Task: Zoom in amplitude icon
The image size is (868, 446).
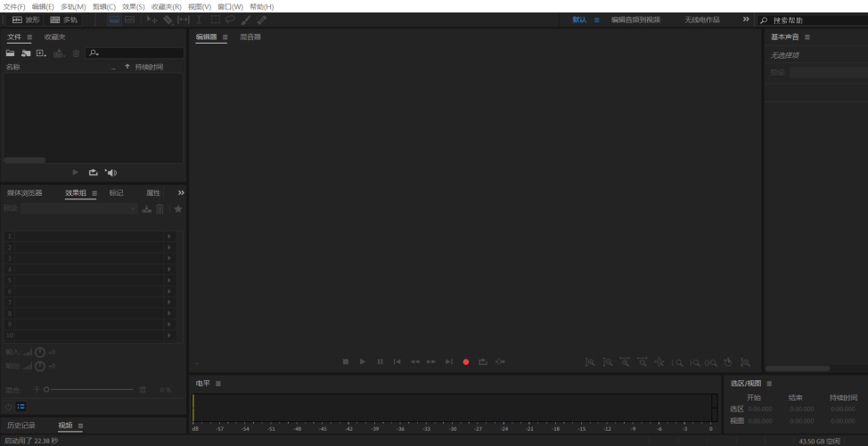Action: tap(590, 362)
